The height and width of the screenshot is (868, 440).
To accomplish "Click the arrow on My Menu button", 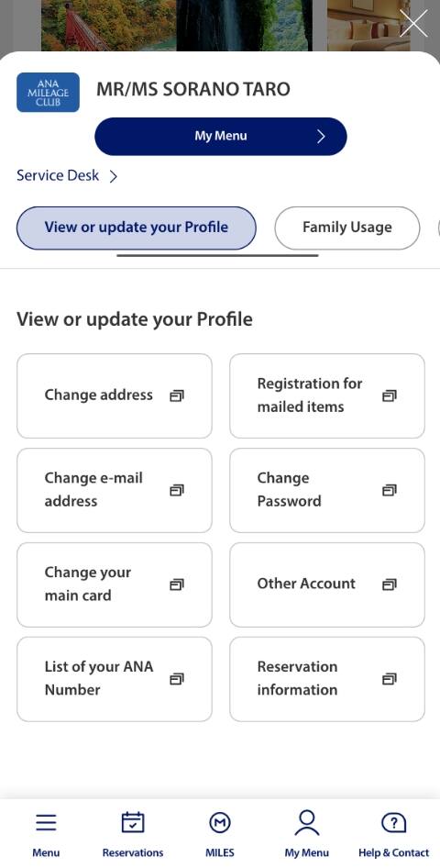I will coord(321,137).
